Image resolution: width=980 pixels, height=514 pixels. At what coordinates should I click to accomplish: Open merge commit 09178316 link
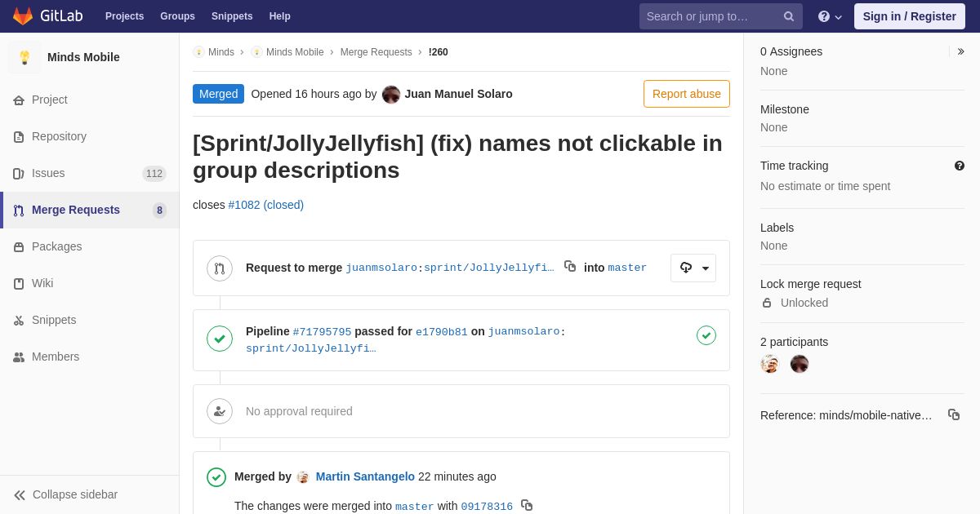pyautogui.click(x=487, y=507)
